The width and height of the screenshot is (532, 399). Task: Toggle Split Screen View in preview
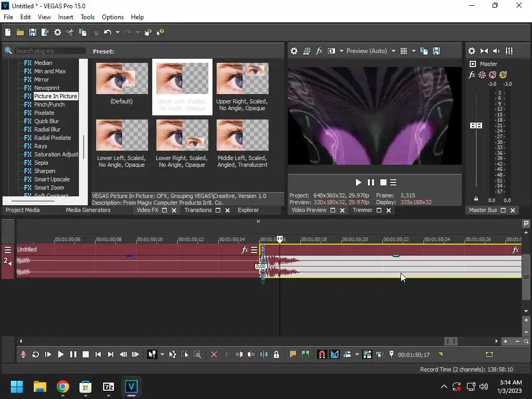[331, 51]
